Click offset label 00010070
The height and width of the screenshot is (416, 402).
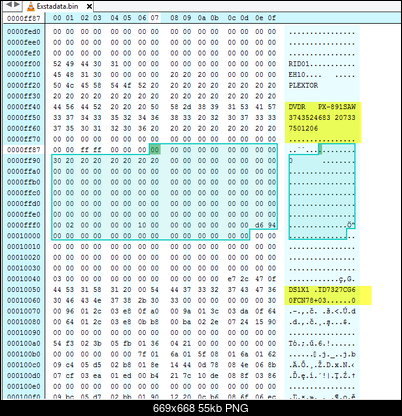(x=24, y=311)
